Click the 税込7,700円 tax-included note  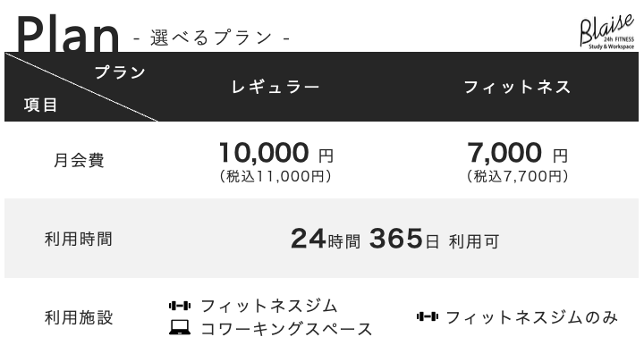[517, 177]
